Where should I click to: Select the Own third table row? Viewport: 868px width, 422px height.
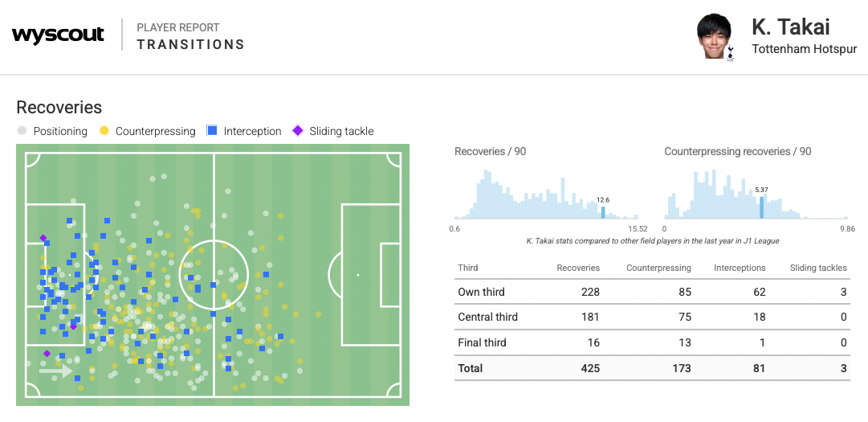click(x=651, y=292)
